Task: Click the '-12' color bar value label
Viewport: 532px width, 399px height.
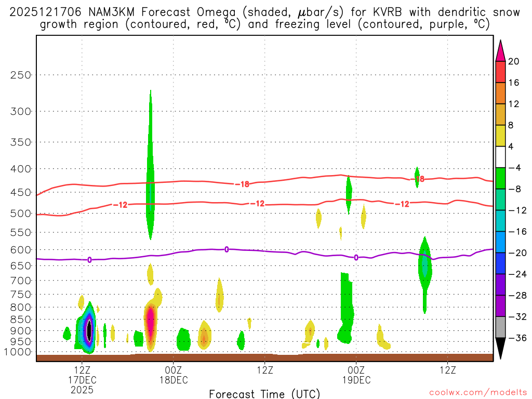Action: pyautogui.click(x=517, y=210)
